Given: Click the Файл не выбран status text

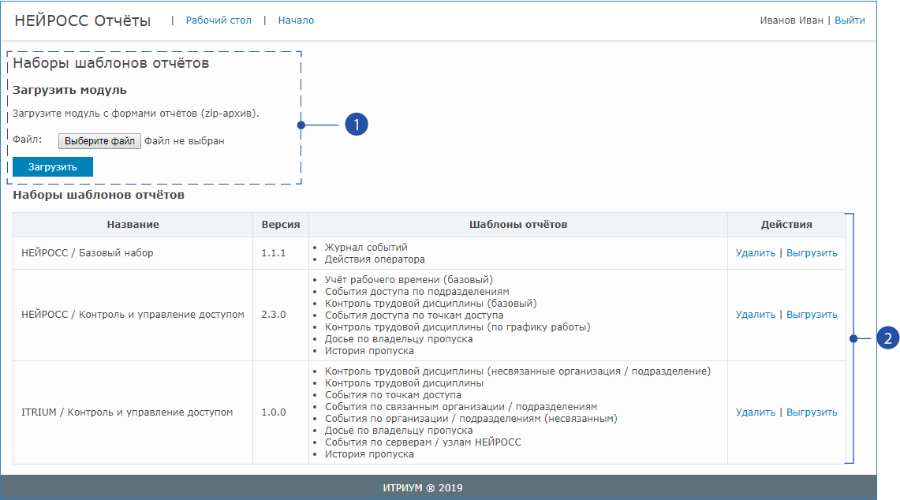Looking at the screenshot, I should pyautogui.click(x=184, y=141).
